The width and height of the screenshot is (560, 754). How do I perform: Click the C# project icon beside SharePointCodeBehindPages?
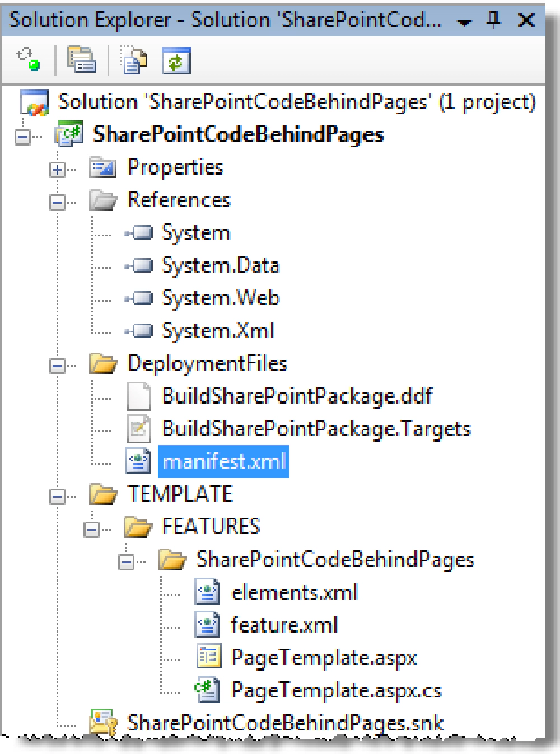(69, 134)
